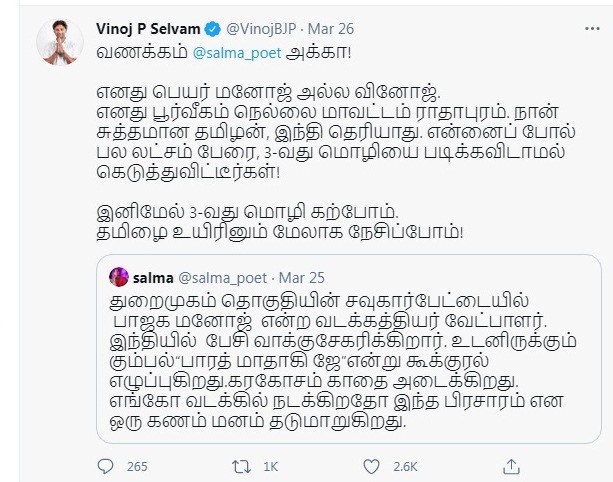
Task: Open the Vinoj P Selvam display name
Action: tap(148, 29)
